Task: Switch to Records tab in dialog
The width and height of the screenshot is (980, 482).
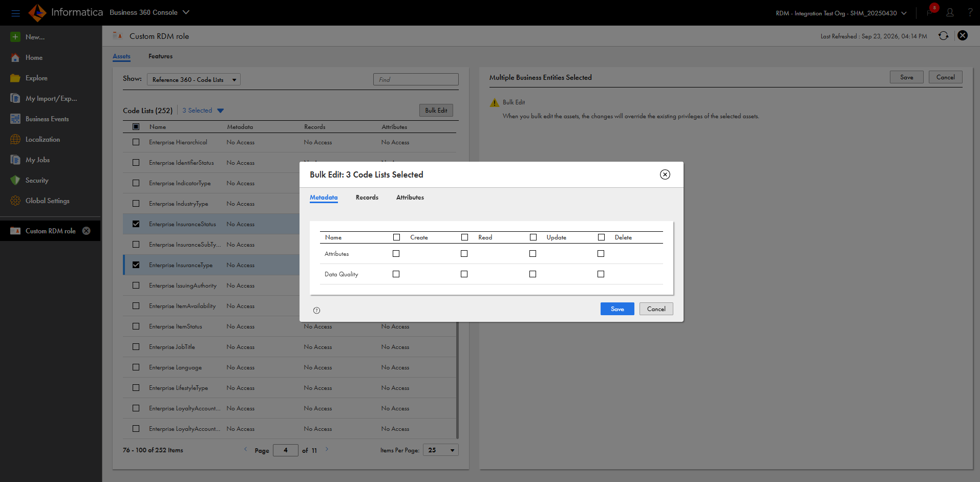Action: pyautogui.click(x=367, y=198)
